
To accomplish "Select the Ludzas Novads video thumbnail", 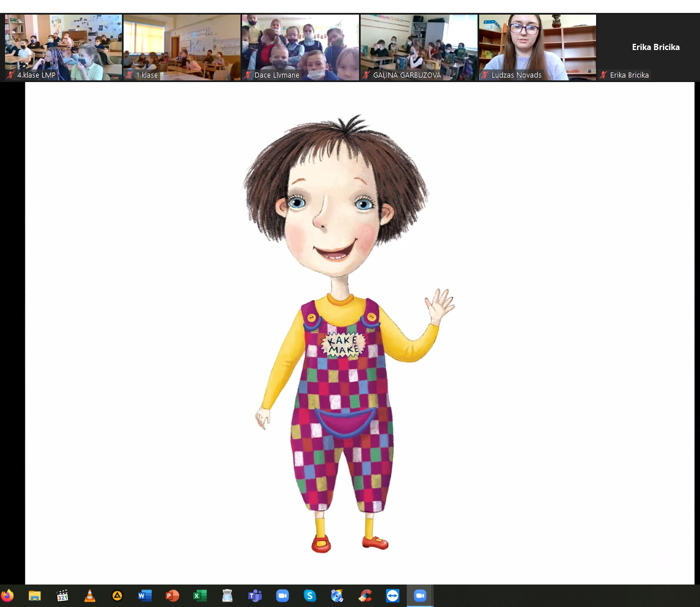I will [538, 47].
